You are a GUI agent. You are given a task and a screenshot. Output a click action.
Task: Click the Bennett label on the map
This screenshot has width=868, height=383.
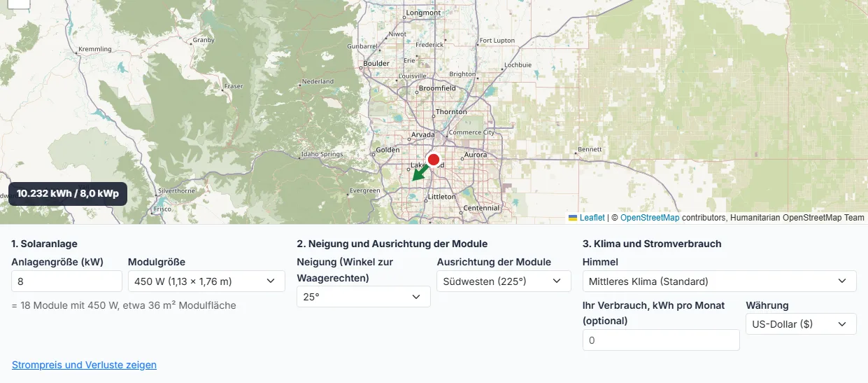pyautogui.click(x=590, y=149)
